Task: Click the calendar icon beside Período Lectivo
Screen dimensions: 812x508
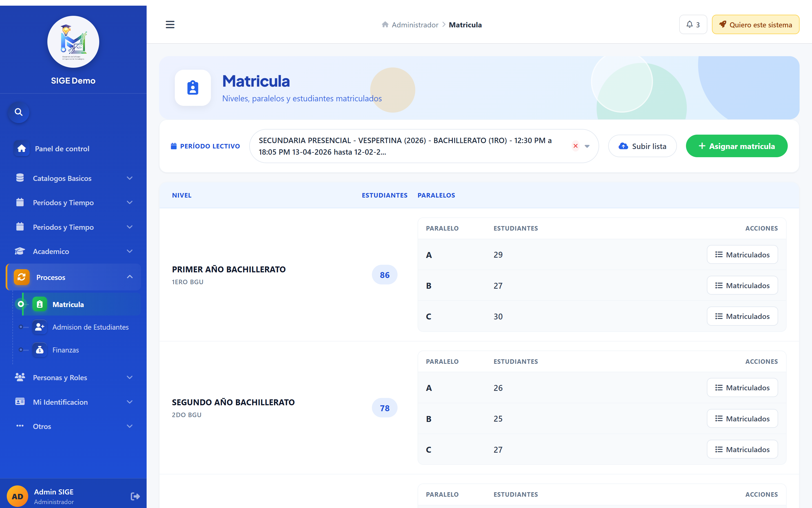Action: 174,146
